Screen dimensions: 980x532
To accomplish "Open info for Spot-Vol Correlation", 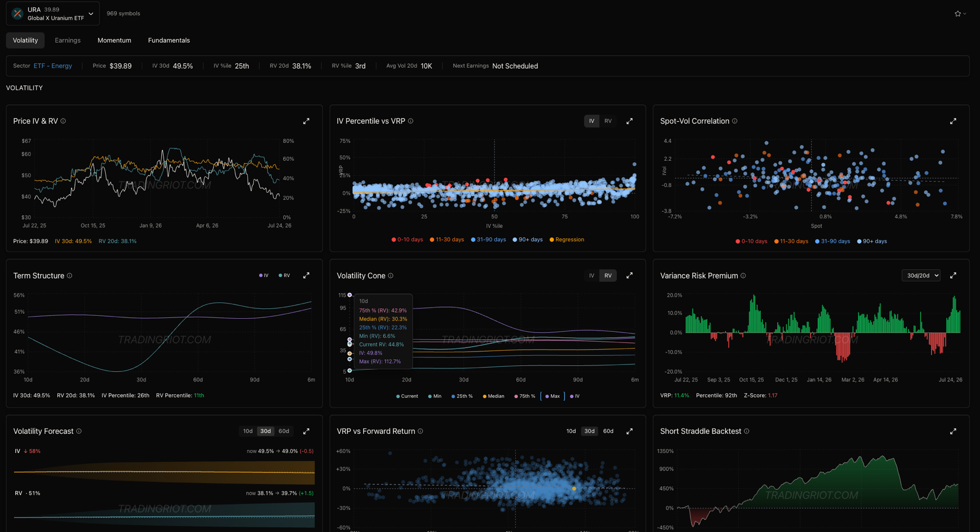I will 735,121.
